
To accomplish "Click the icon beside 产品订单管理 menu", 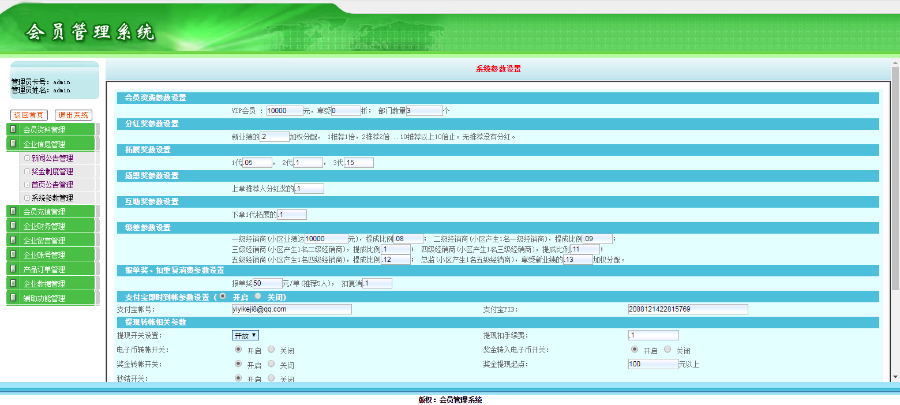I will click(x=13, y=269).
